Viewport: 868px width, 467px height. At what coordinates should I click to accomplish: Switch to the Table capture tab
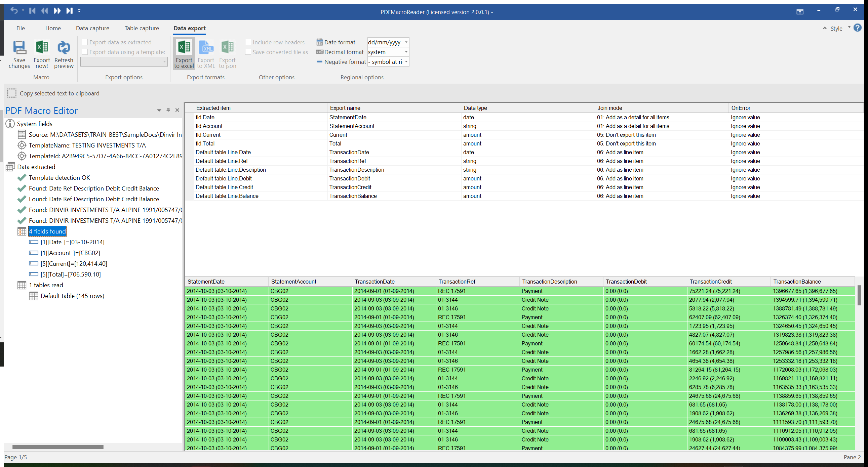click(x=141, y=28)
